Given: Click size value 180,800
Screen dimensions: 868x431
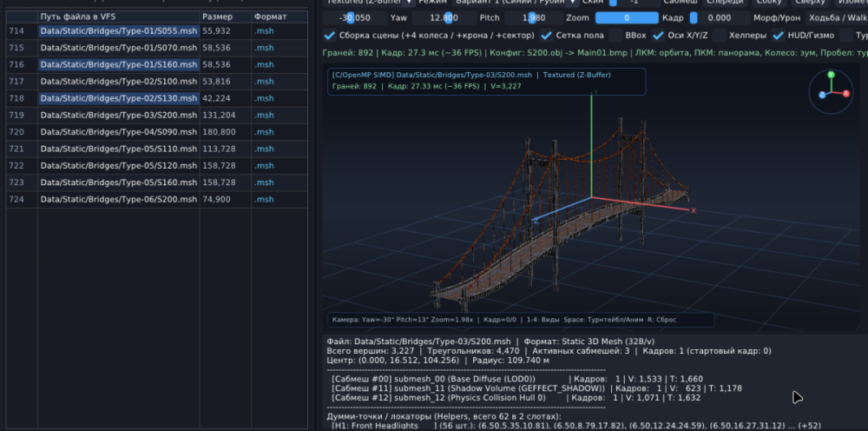Looking at the screenshot, I should pos(219,132).
